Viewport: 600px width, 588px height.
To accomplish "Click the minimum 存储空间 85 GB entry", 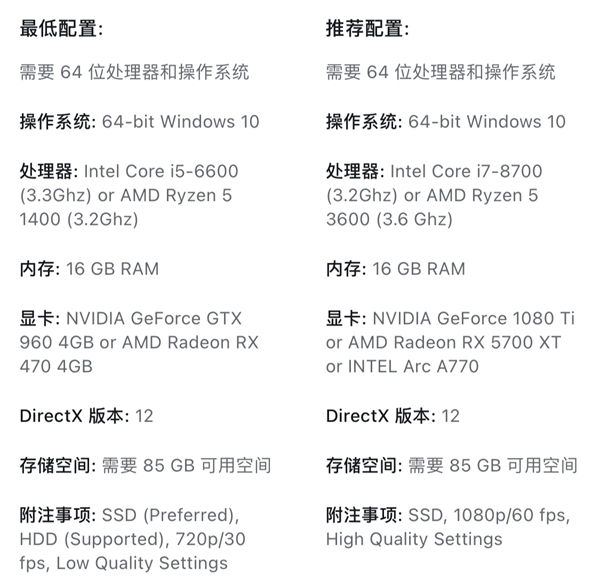I will [145, 465].
